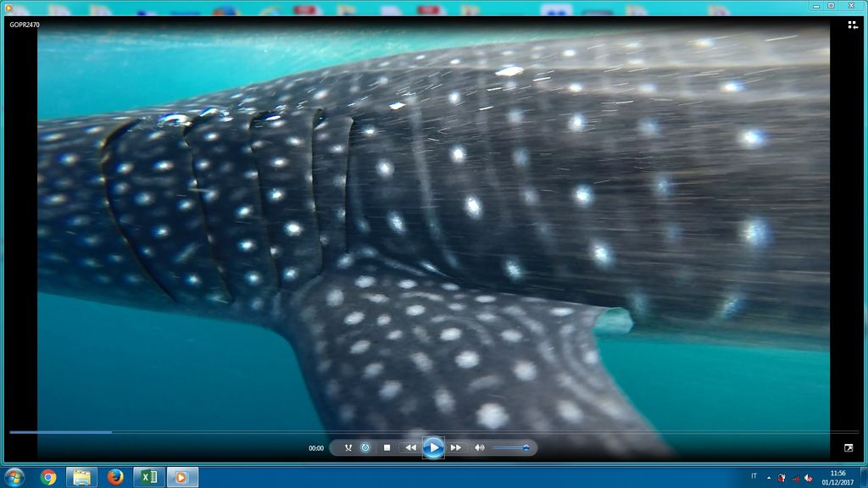Open the system clock showing 11:56
The width and height of the screenshot is (868, 488).
837,477
